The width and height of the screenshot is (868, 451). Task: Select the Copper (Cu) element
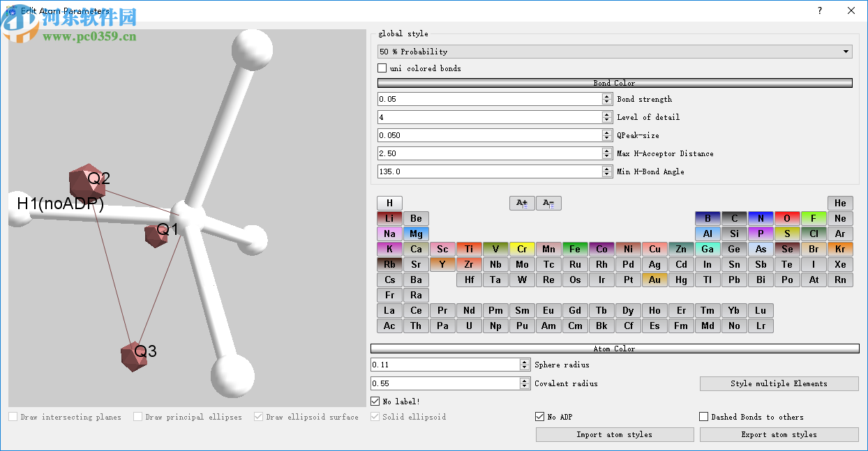(654, 249)
